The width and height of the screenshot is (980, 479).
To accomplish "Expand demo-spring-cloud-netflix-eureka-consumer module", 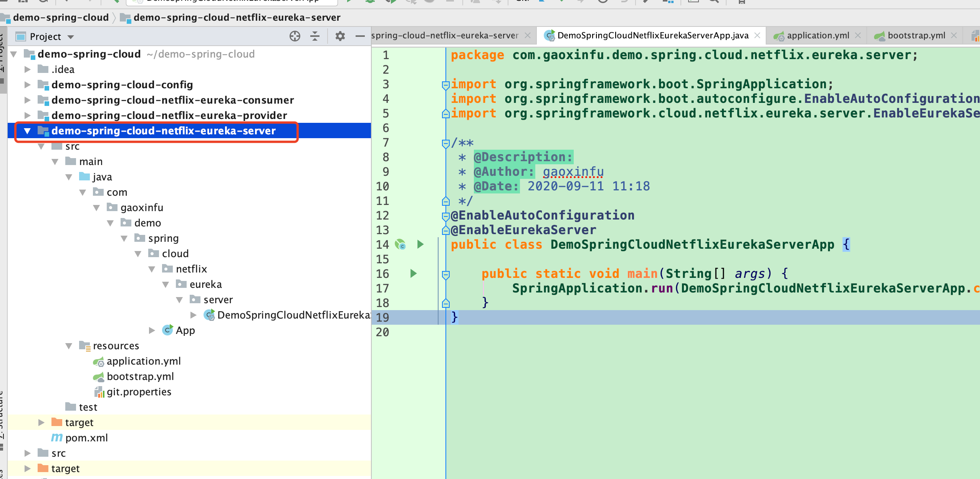I will [27, 100].
